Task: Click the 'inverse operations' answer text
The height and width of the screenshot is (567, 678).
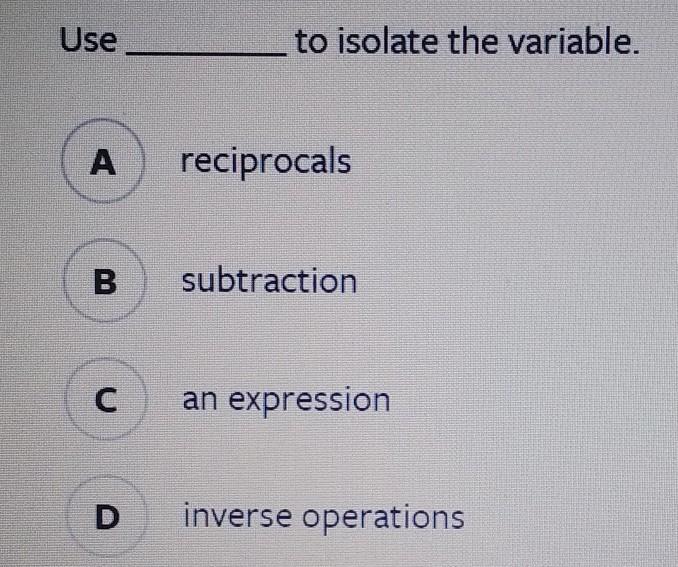Action: click(324, 517)
